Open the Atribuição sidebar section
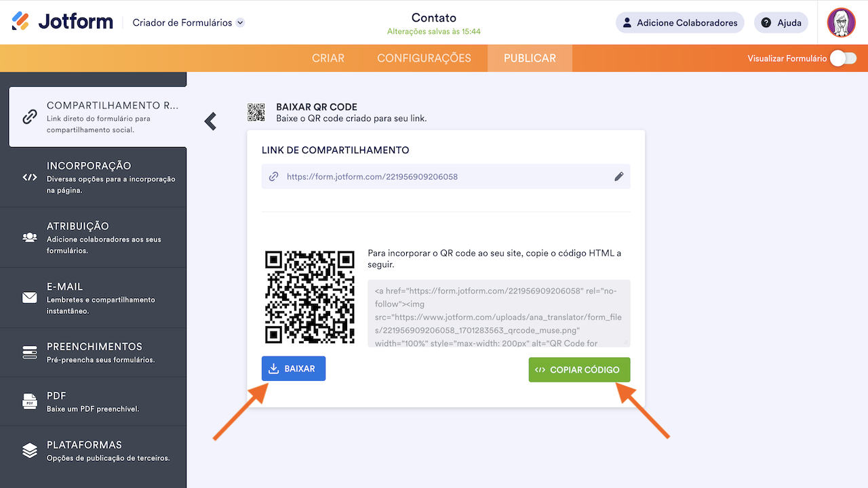The width and height of the screenshot is (868, 488). point(93,238)
